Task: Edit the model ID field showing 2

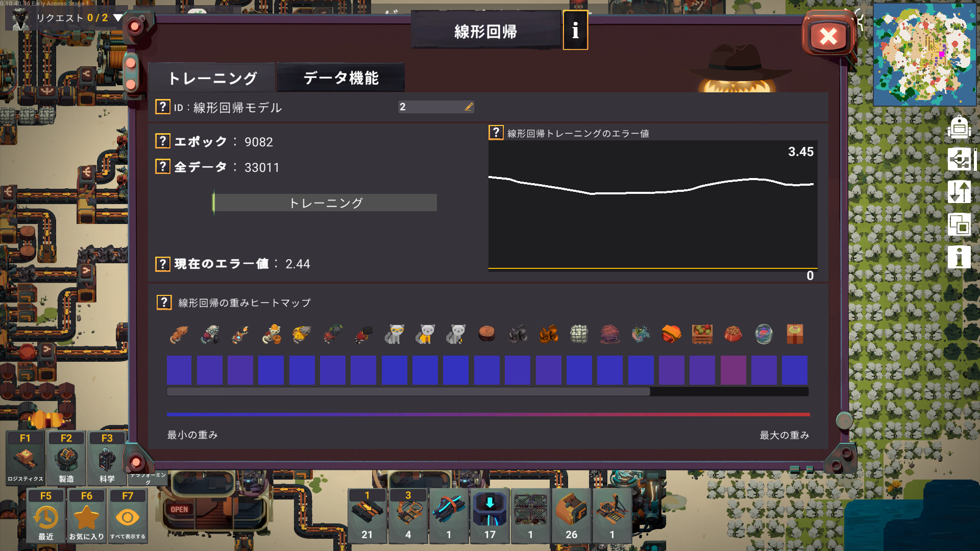Action: pos(435,107)
